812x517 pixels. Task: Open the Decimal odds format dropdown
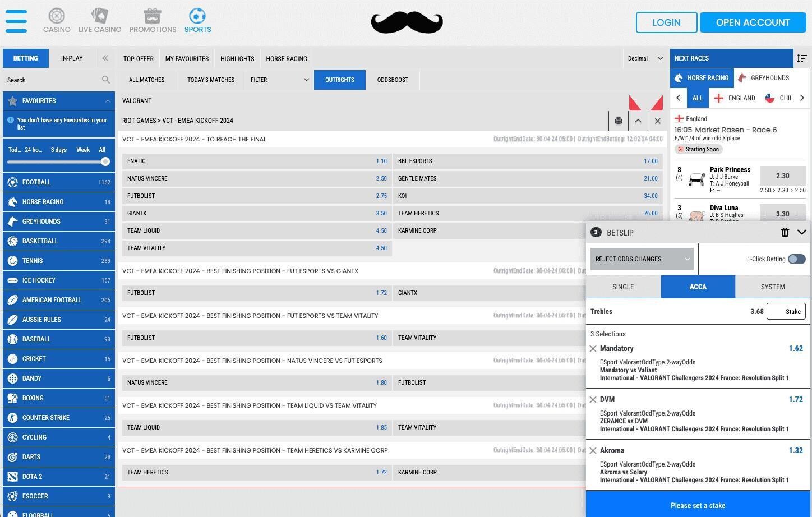[x=645, y=58]
